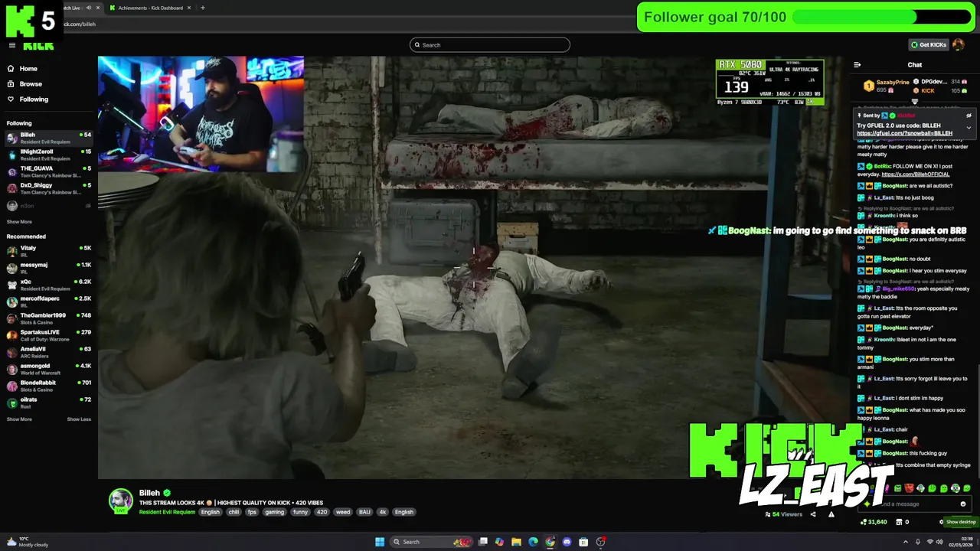Open Microsoft Edge from taskbar
980x551 pixels.
(x=533, y=542)
